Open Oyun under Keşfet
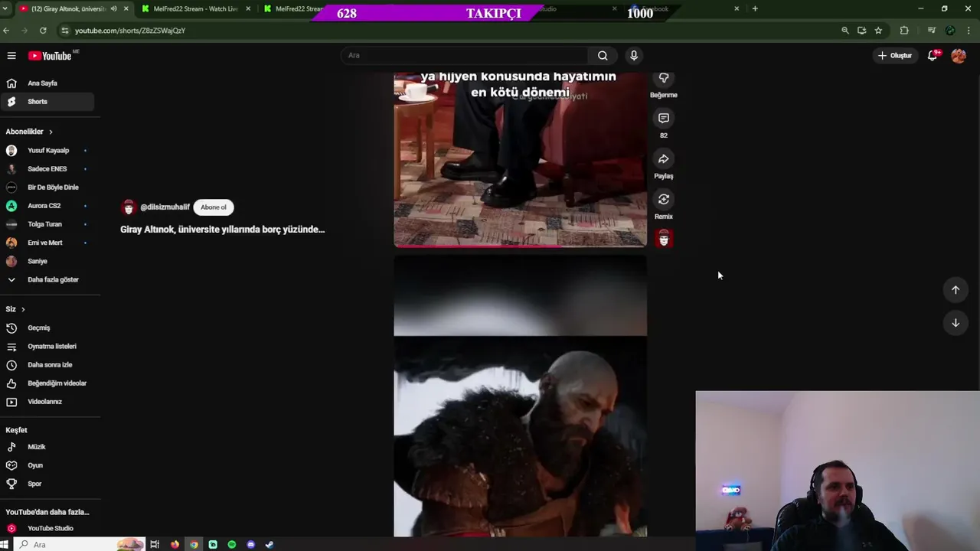This screenshot has width=980, height=551. [47, 465]
